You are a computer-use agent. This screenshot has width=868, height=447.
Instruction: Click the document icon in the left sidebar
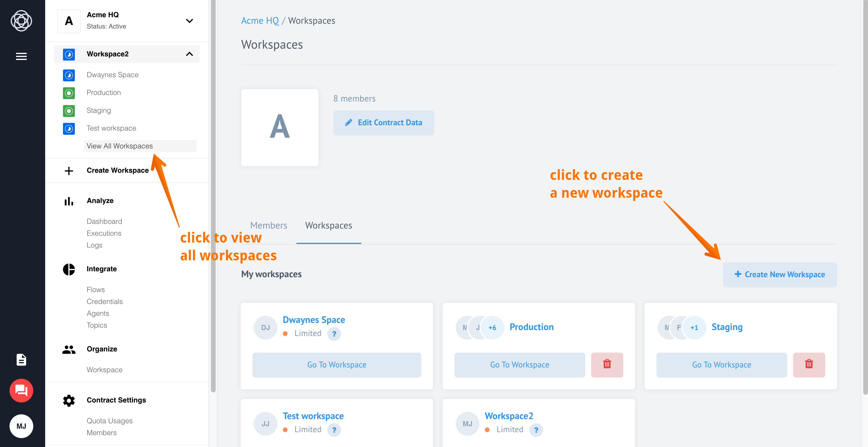(x=21, y=360)
